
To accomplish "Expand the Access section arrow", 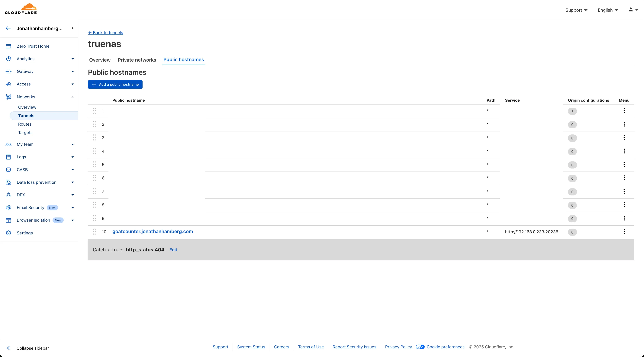I will point(73,84).
